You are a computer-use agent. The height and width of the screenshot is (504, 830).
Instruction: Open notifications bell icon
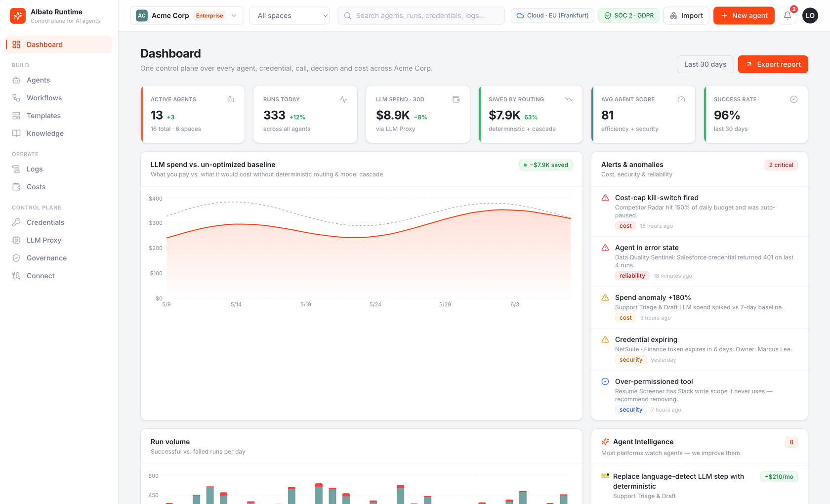(788, 16)
